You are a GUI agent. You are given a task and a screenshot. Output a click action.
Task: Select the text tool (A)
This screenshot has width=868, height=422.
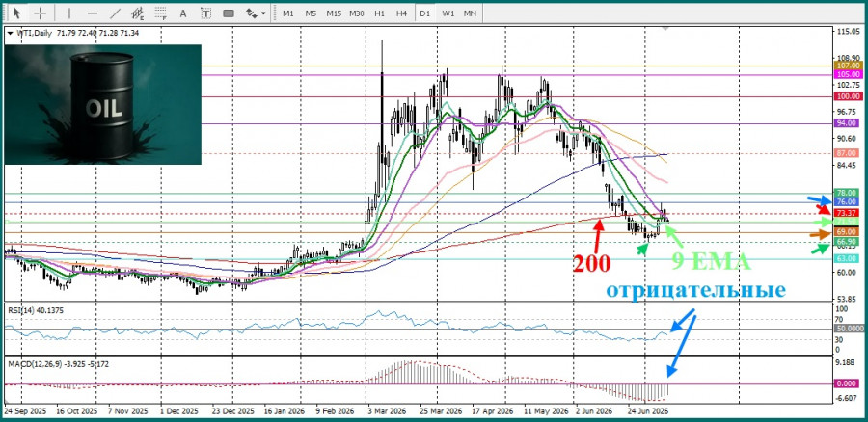pos(183,13)
